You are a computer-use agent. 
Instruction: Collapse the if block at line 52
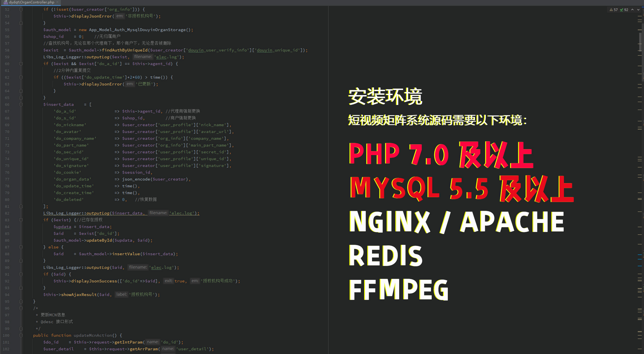click(x=21, y=9)
